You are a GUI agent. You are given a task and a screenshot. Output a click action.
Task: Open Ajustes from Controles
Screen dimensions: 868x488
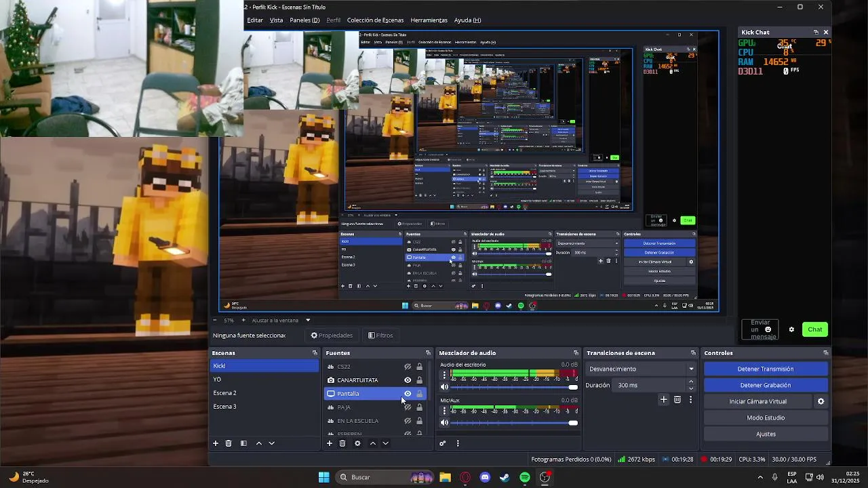(766, 434)
